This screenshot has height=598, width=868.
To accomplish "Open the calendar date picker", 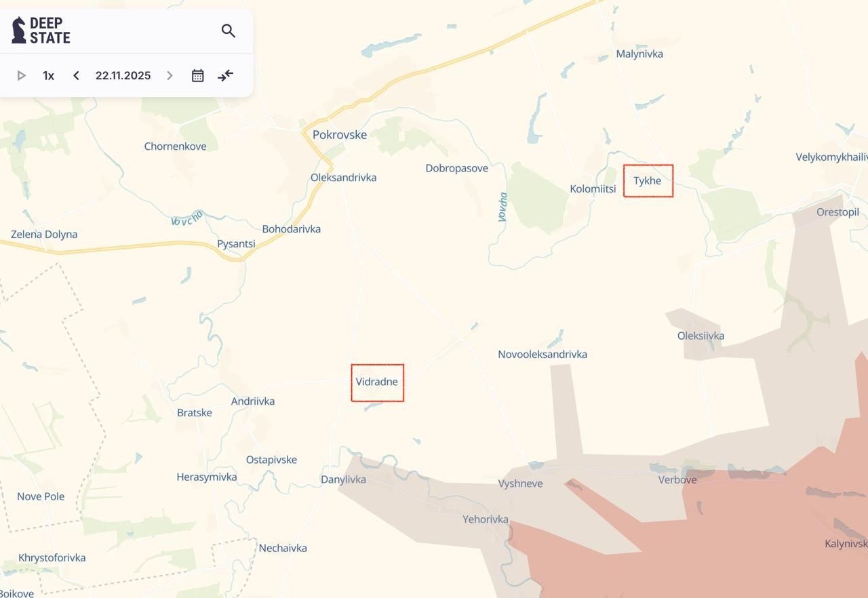I will [197, 75].
